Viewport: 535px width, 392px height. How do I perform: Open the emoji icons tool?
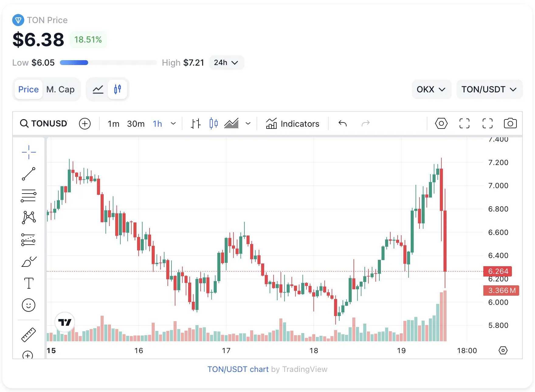[29, 305]
